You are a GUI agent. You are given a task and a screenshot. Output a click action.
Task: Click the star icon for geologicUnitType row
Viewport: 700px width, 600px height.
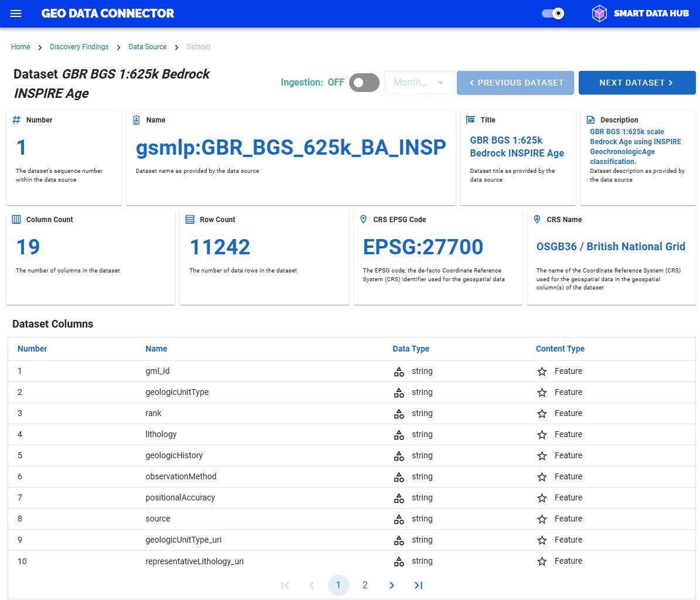tap(542, 393)
